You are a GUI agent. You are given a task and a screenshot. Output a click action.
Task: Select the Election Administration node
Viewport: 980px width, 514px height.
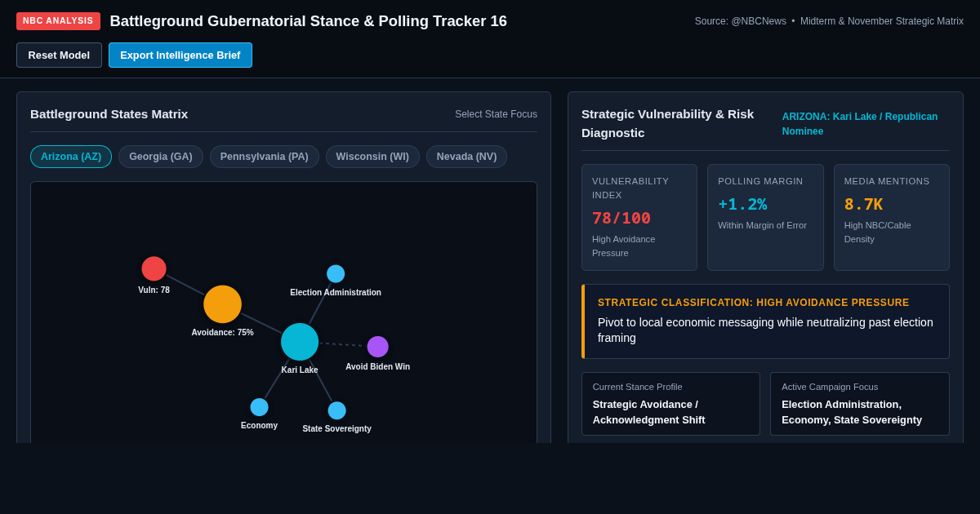336,274
